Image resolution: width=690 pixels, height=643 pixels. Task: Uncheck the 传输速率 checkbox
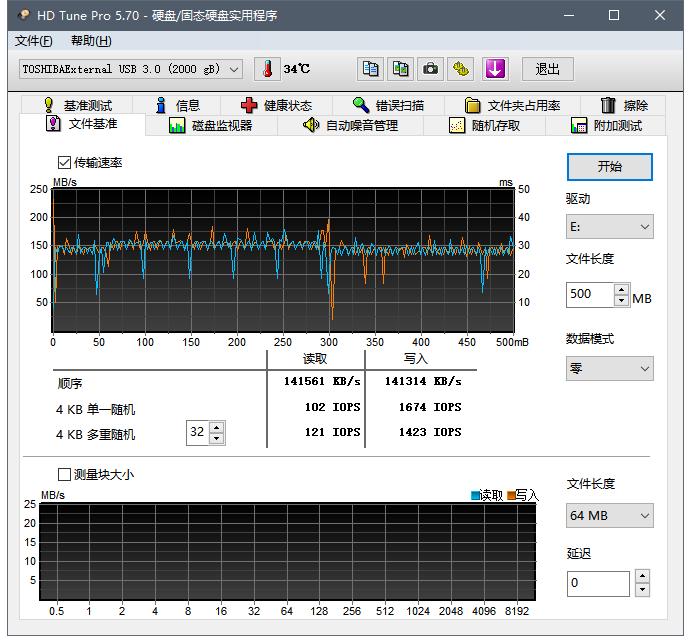65,162
